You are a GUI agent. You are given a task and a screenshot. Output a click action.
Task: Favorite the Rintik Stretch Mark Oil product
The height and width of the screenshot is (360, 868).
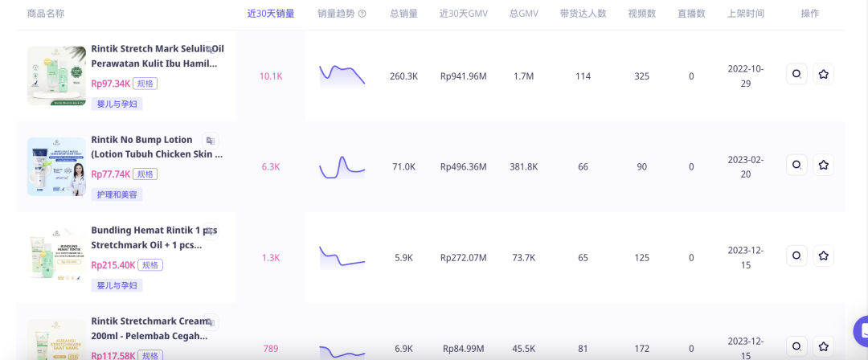click(823, 75)
